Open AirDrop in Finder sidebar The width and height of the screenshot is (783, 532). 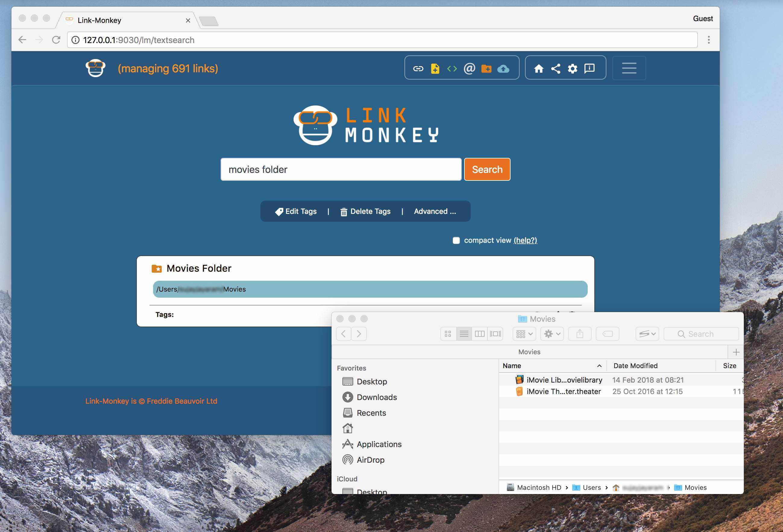coord(370,460)
